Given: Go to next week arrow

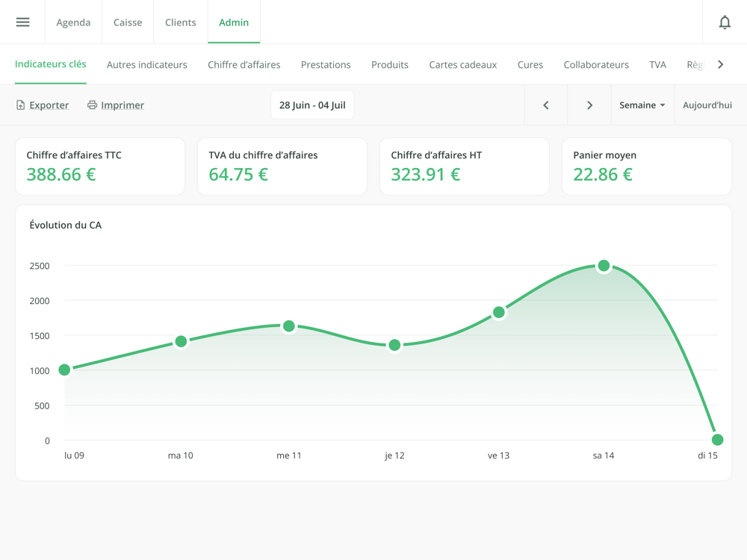Looking at the screenshot, I should 589,105.
